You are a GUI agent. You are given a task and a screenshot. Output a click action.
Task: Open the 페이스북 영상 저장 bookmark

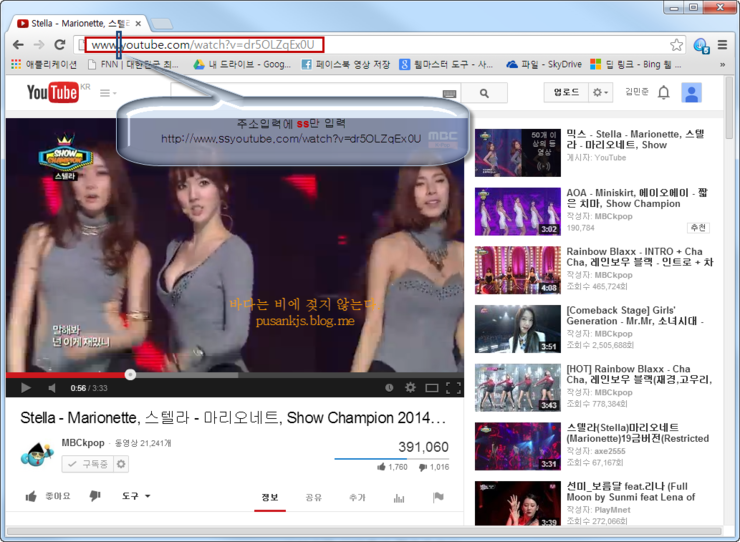346,64
